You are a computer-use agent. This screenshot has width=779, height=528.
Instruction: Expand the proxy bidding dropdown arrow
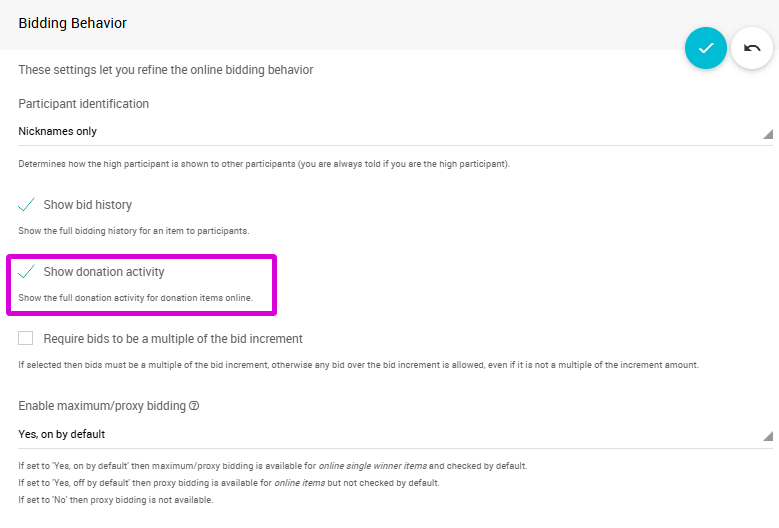767,436
